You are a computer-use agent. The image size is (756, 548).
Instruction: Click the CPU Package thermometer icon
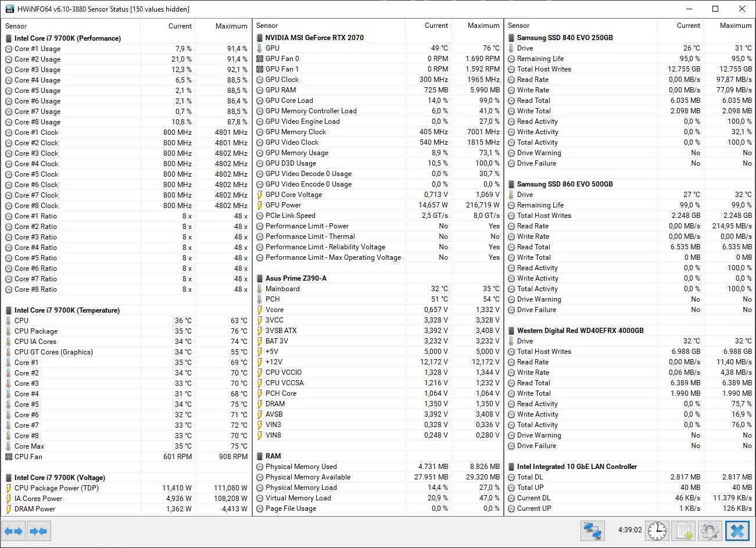click(x=9, y=331)
